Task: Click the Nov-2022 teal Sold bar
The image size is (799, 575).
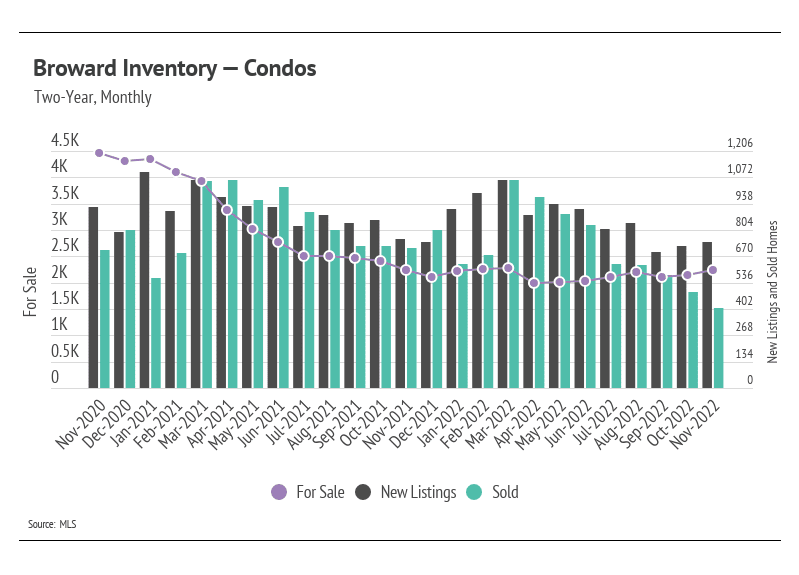Action: [x=718, y=348]
